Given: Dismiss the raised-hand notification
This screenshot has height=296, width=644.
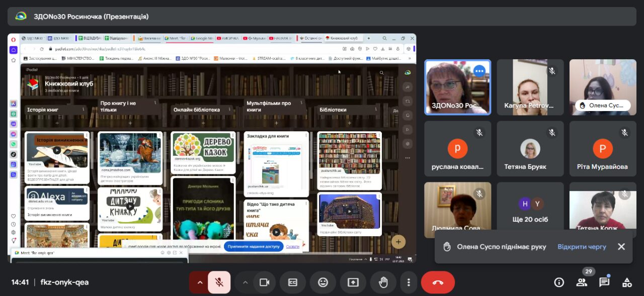Looking at the screenshot, I should pos(621,247).
